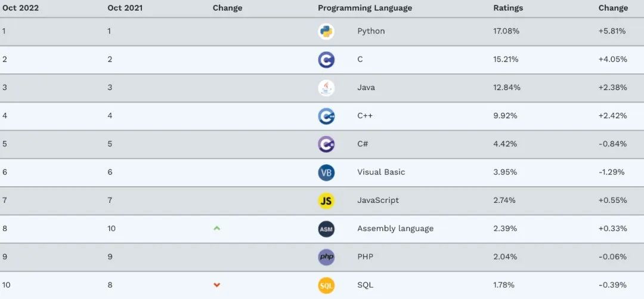Screen dimensions: 644x299
Task: Click the Python logo icon
Action: tap(326, 32)
